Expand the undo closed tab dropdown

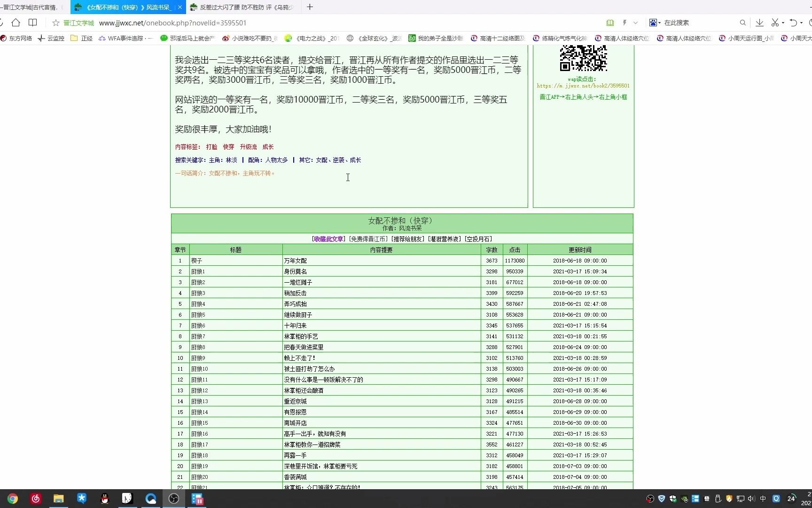(x=801, y=23)
